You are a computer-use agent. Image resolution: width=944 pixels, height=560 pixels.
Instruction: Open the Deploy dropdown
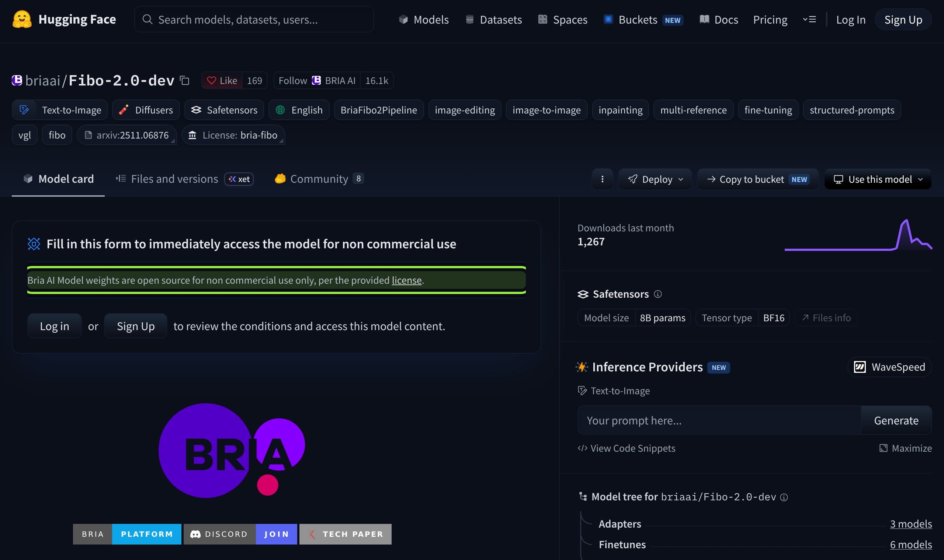click(x=655, y=179)
